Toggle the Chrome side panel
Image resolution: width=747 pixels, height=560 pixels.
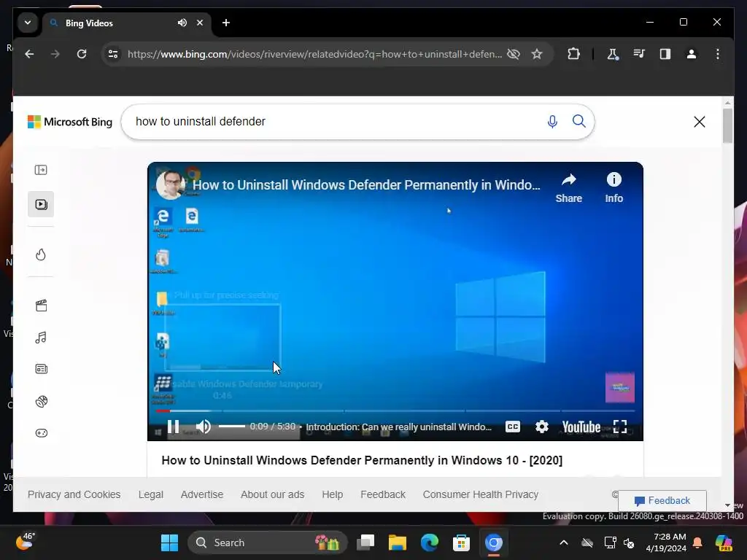(x=665, y=54)
